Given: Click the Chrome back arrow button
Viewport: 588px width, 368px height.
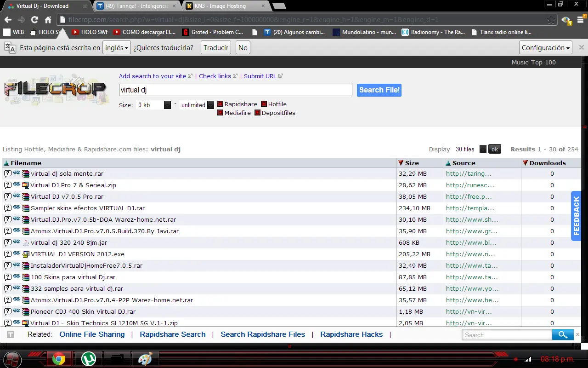Looking at the screenshot, I should coord(8,20).
